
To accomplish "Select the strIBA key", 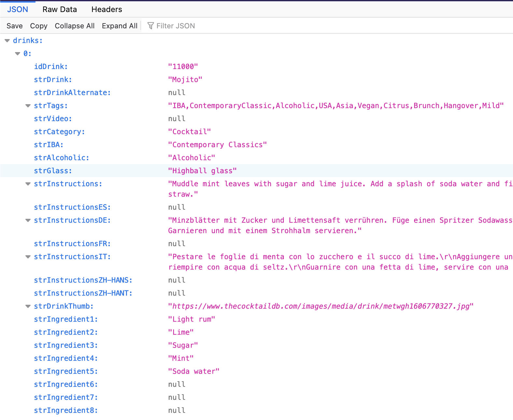I will 49,145.
